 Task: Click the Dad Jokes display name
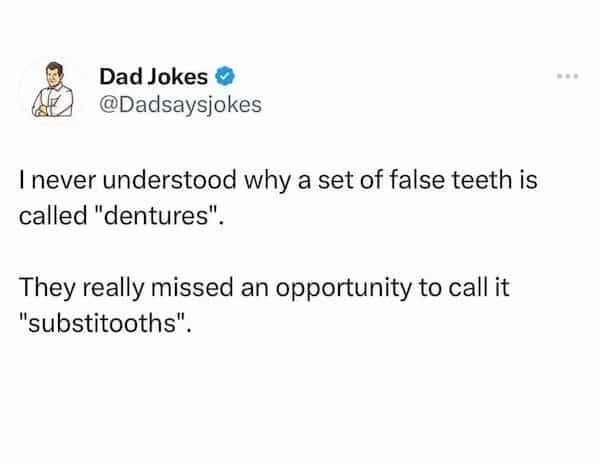153,76
